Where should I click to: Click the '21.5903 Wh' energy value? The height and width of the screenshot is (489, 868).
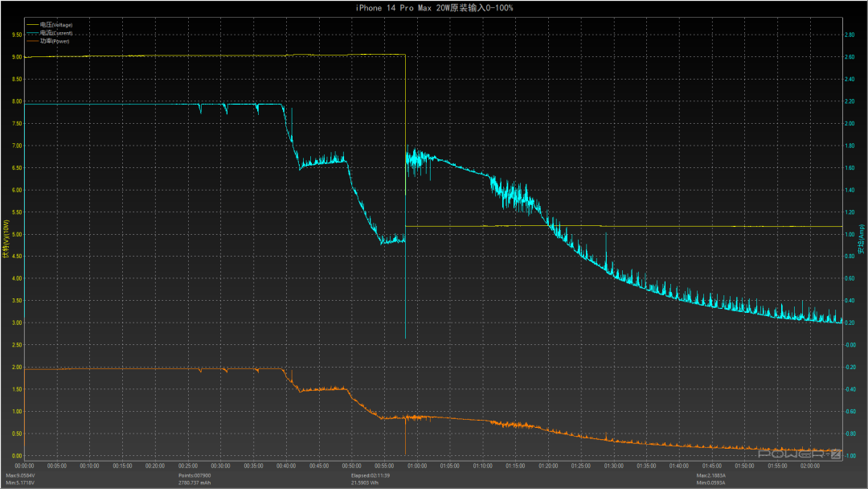365,483
